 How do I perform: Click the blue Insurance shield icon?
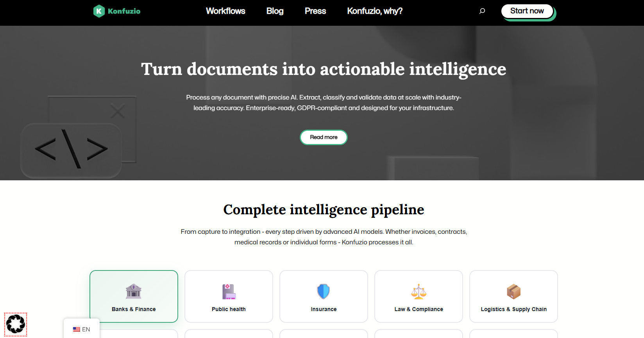[x=324, y=291]
